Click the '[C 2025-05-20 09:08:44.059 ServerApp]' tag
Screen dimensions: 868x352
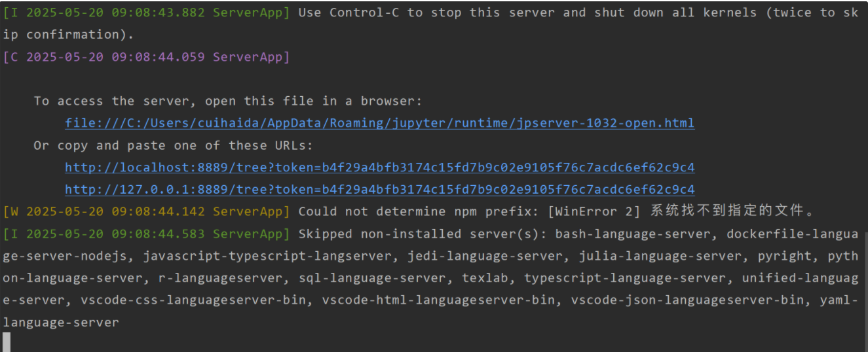coord(146,57)
